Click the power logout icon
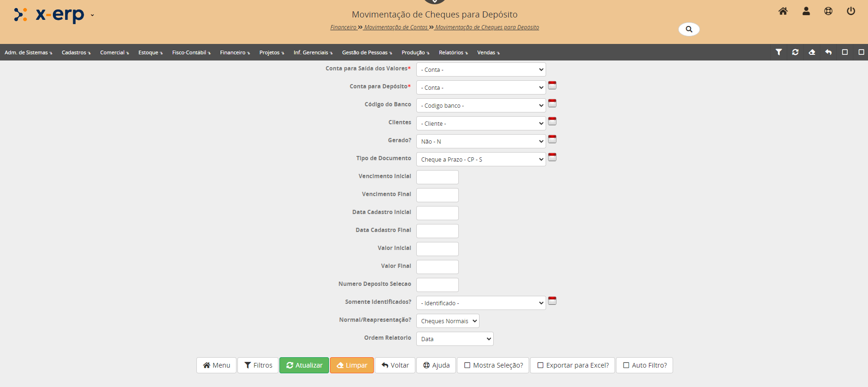Image resolution: width=868 pixels, height=387 pixels. point(851,11)
